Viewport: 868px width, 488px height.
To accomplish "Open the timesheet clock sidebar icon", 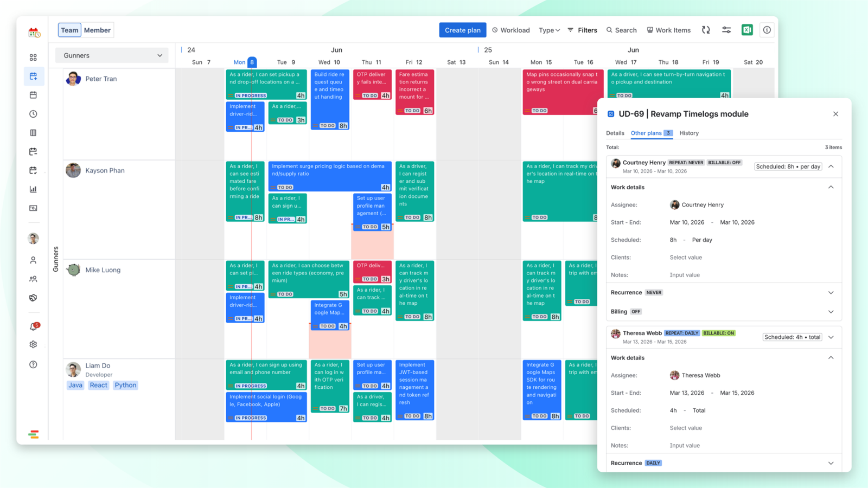I will tap(33, 114).
